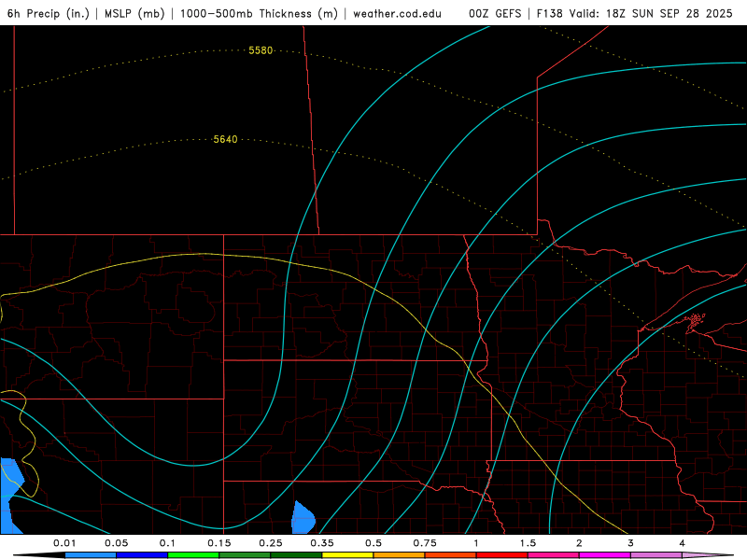The width and height of the screenshot is (747, 560).
Task: Click the light orange swatch between 0.5 and 0.75
Action: click(x=400, y=555)
